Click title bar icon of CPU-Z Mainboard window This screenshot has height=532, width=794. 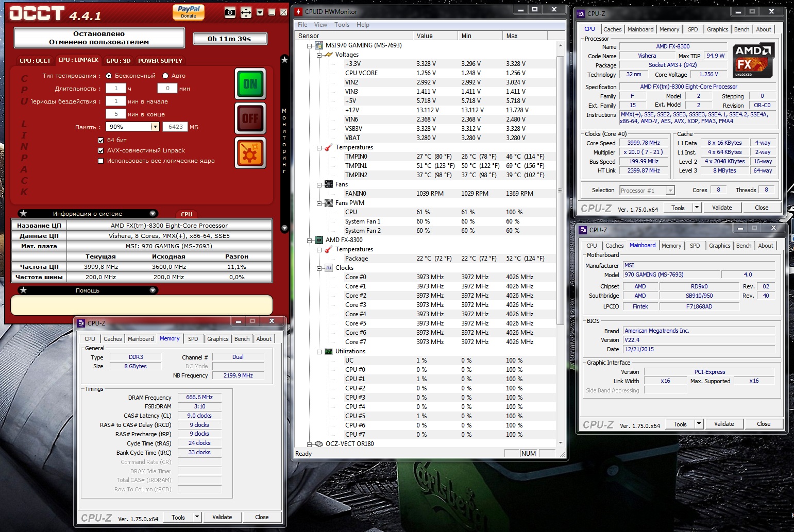pos(583,230)
